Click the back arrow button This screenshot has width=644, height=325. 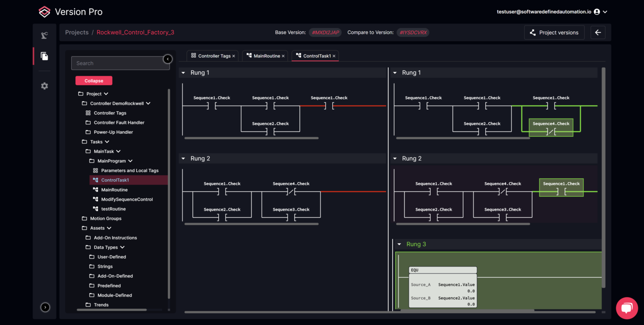598,33
